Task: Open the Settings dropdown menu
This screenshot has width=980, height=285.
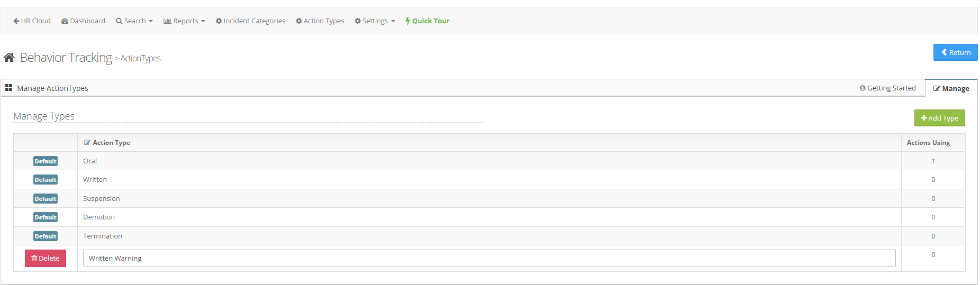Action: click(x=375, y=21)
